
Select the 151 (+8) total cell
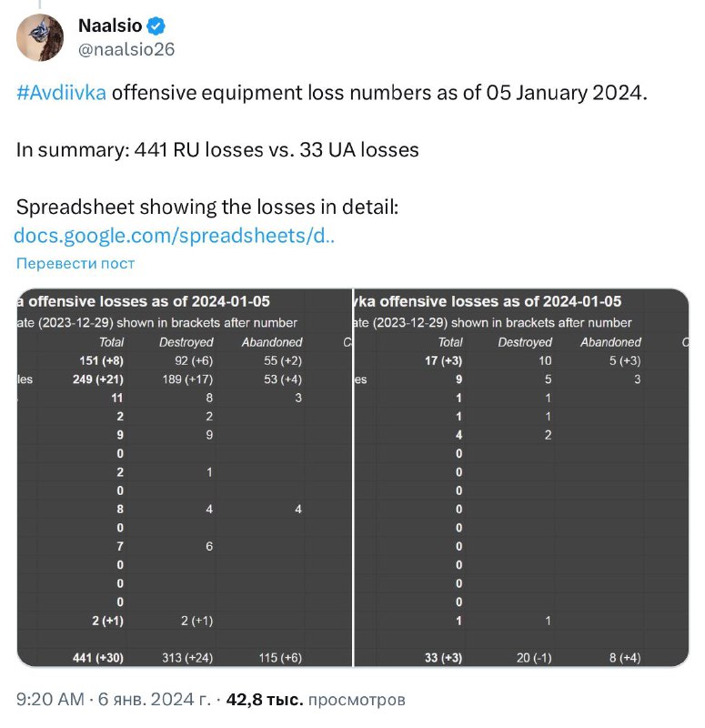(x=101, y=360)
